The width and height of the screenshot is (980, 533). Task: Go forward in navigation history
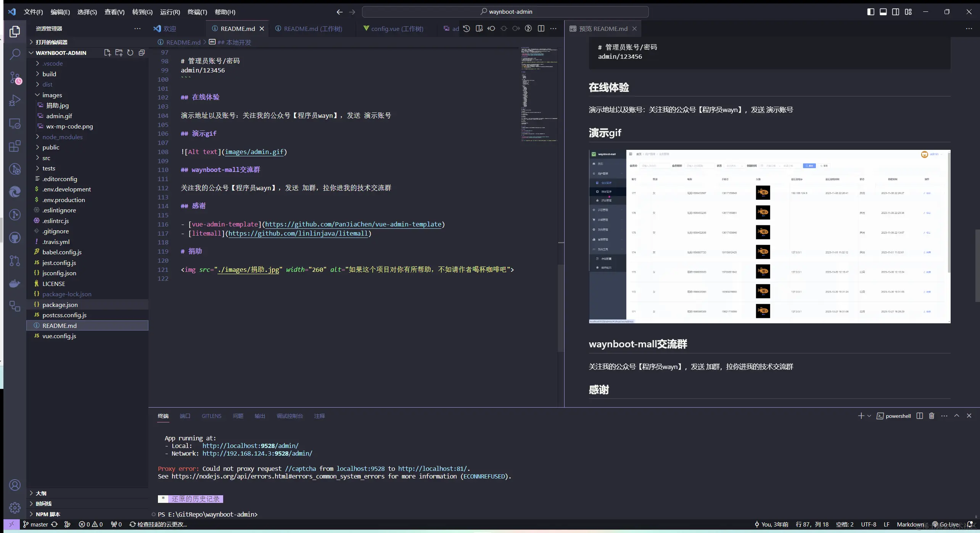tap(352, 12)
